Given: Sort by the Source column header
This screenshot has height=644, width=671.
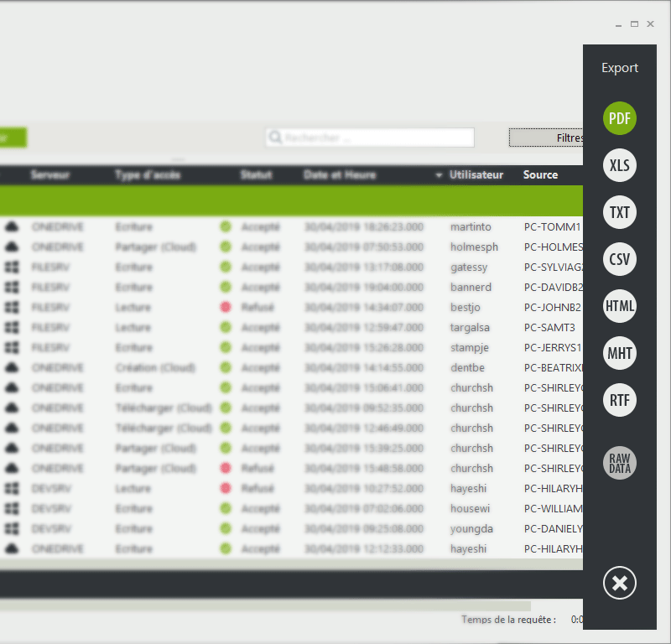Looking at the screenshot, I should [x=540, y=175].
